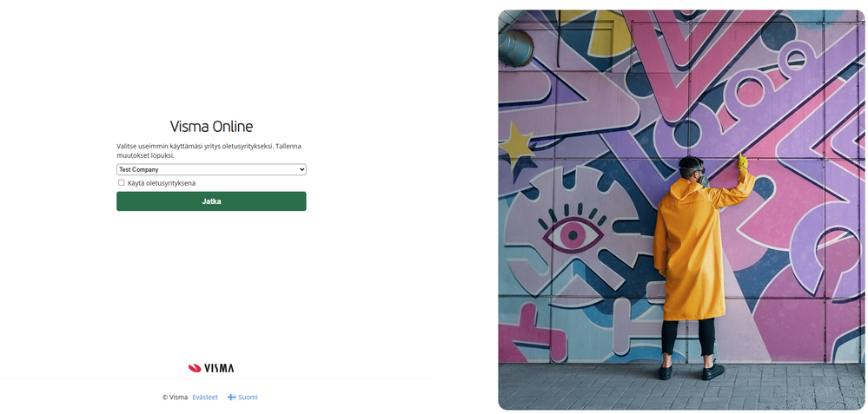Click the grey pavement below the mural
Image resolution: width=868 pixels, height=414 pixels.
(591, 386)
